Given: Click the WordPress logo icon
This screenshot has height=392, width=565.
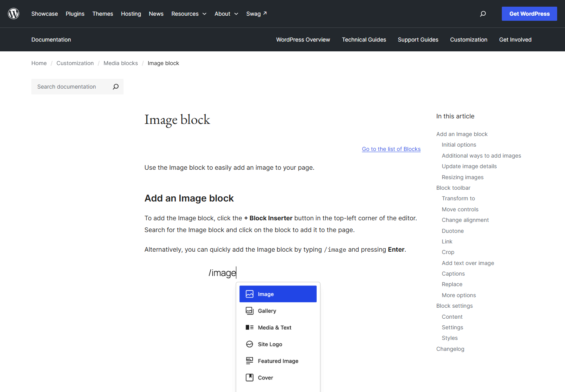Looking at the screenshot, I should [14, 14].
